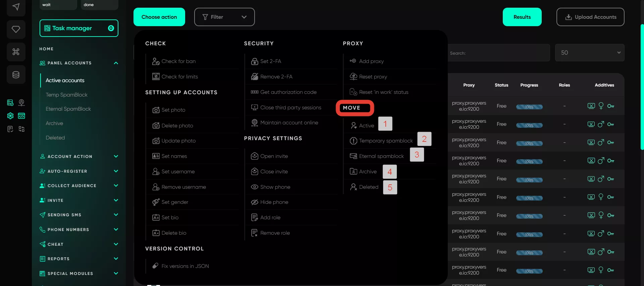Open Deleted in the sidebar
The width and height of the screenshot is (644, 286).
pos(55,138)
